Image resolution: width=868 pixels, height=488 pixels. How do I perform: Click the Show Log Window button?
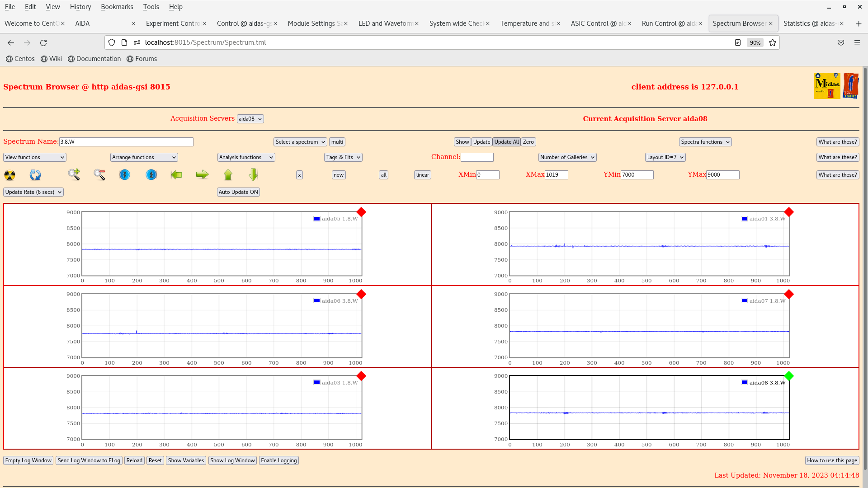(232, 460)
